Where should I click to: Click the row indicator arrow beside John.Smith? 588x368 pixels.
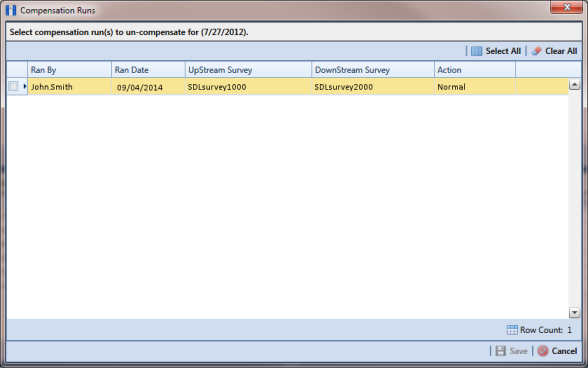tap(25, 86)
